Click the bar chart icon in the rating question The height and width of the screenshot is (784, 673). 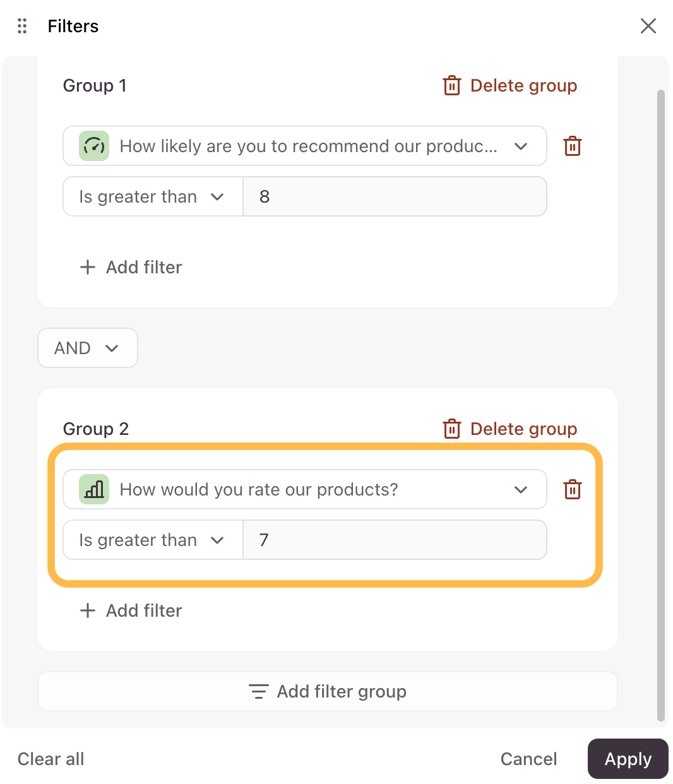(94, 490)
